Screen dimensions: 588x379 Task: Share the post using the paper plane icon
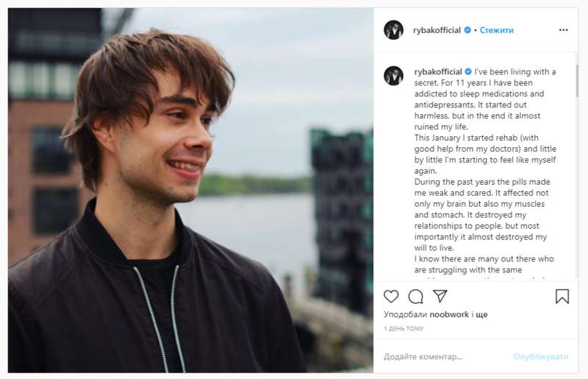(x=440, y=296)
